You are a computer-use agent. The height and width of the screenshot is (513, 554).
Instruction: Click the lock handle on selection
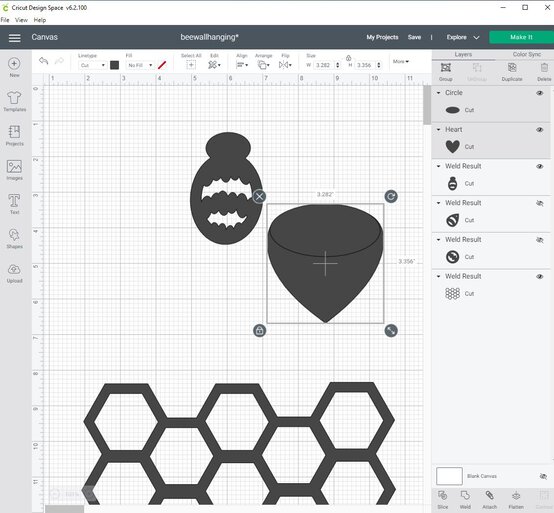[259, 331]
